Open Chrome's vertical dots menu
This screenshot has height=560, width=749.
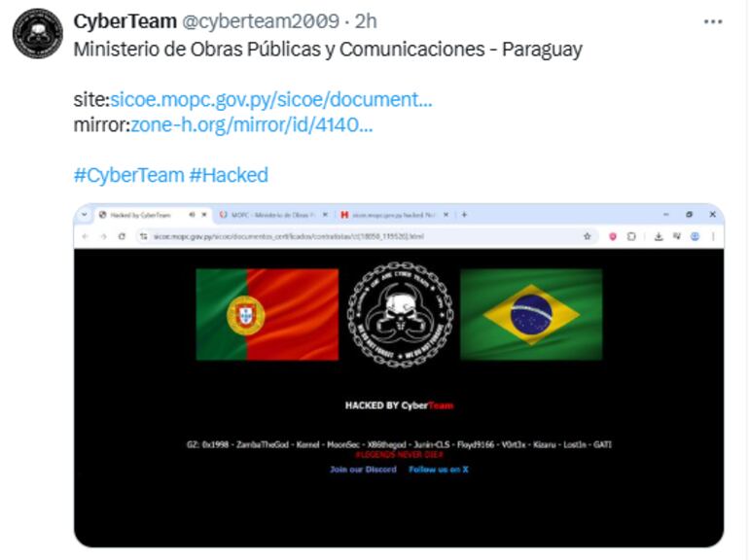pyautogui.click(x=713, y=236)
